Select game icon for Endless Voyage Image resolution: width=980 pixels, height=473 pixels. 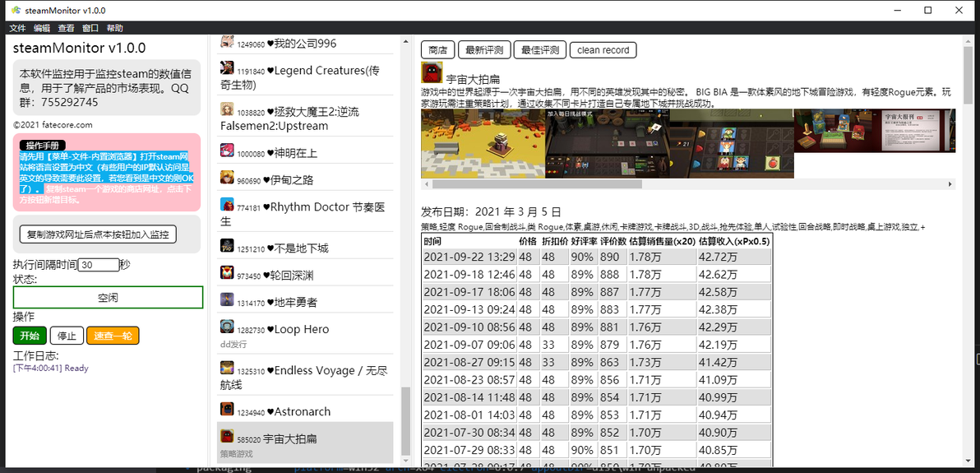228,368
